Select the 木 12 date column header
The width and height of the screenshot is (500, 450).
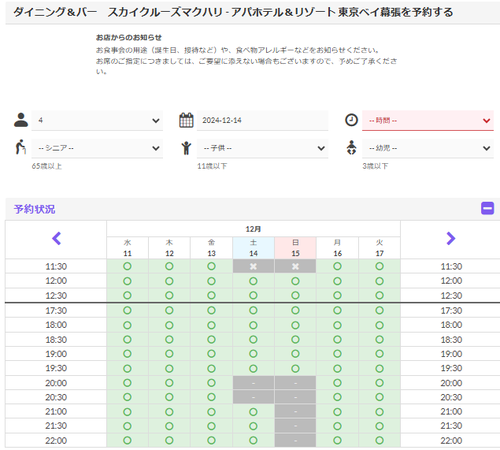pyautogui.click(x=169, y=248)
